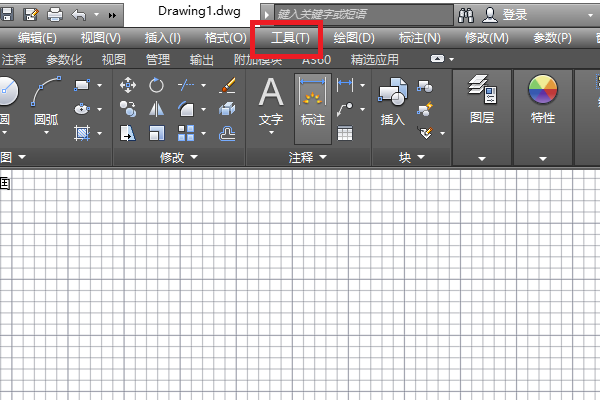Image resolution: width=600 pixels, height=400 pixels.
Task: Expand the 注释 panel dropdown
Action: tap(323, 157)
